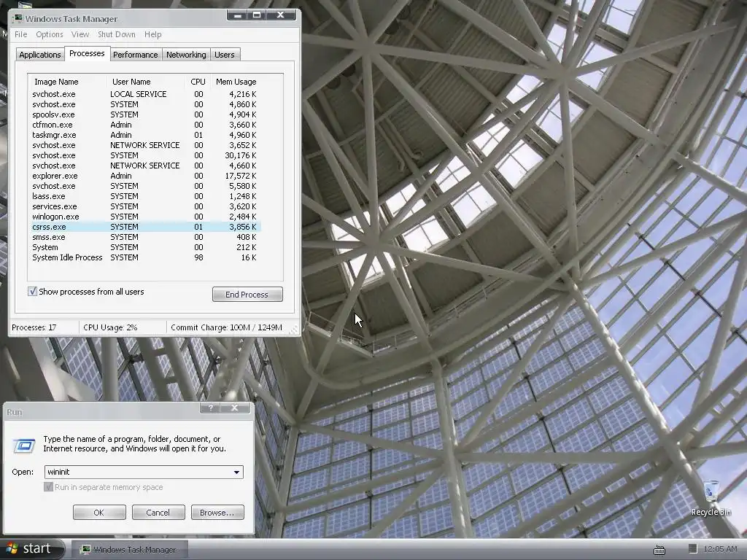Click Cancel in the Run dialog
The height and width of the screenshot is (560, 747).
(x=158, y=513)
